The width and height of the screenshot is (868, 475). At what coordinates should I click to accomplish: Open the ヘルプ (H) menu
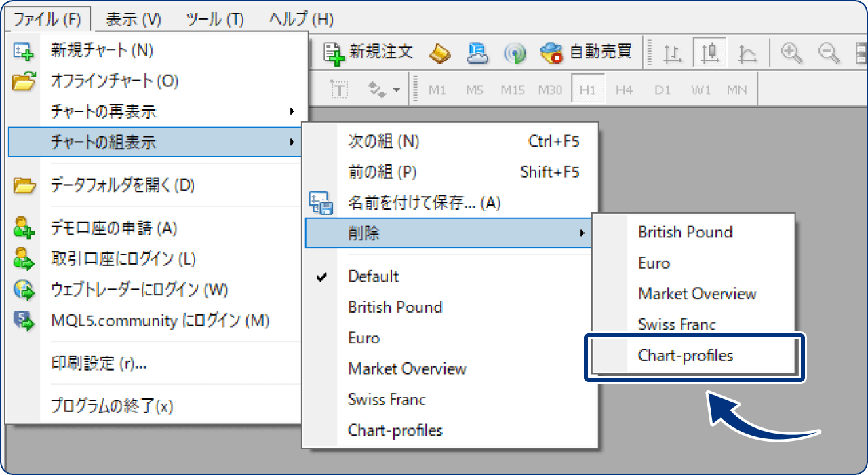(x=301, y=20)
